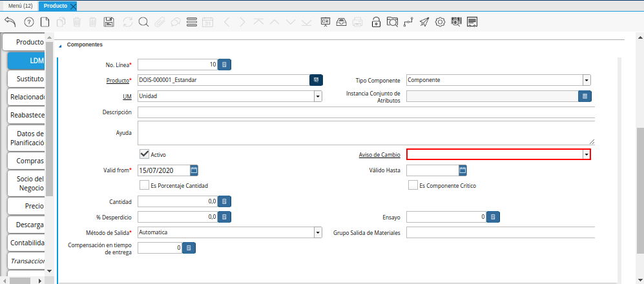Uncheck the Activo checkbox
Image resolution: width=644 pixels, height=284 pixels.
tap(145, 154)
